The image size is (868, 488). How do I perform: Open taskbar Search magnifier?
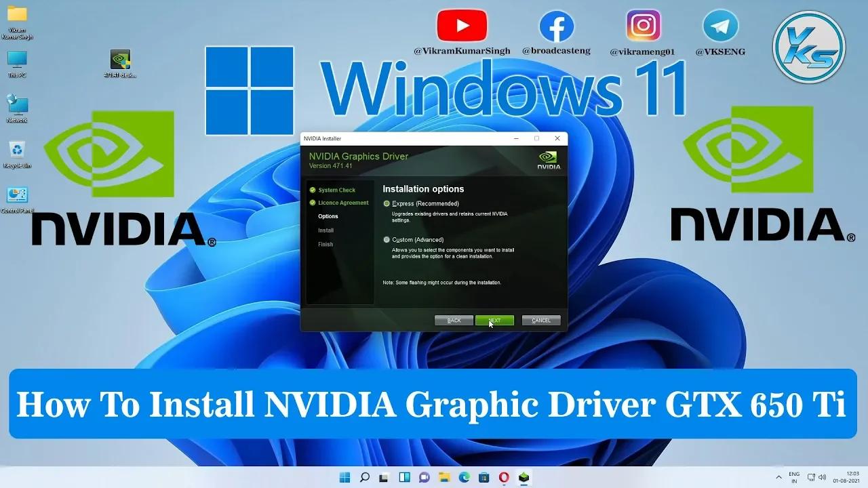[364, 477]
